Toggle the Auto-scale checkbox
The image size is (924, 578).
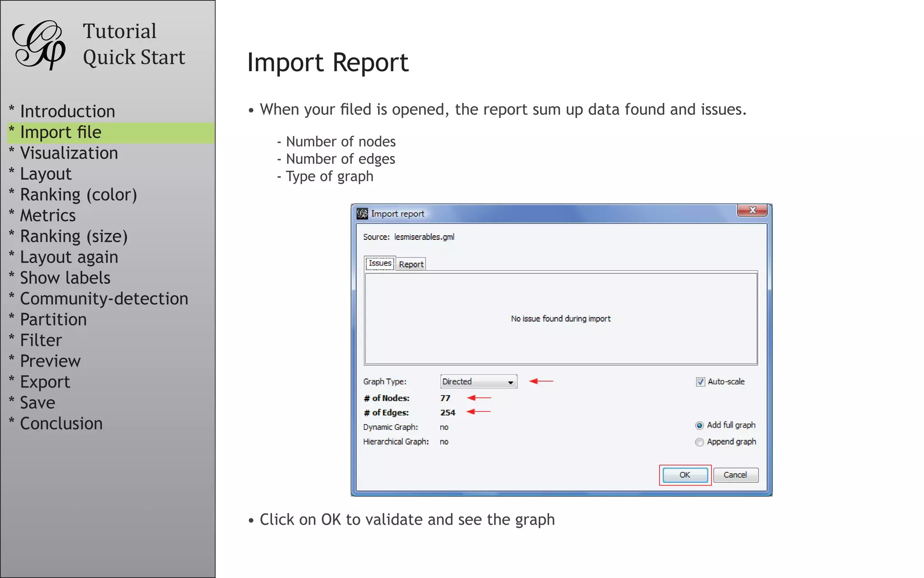click(x=700, y=382)
